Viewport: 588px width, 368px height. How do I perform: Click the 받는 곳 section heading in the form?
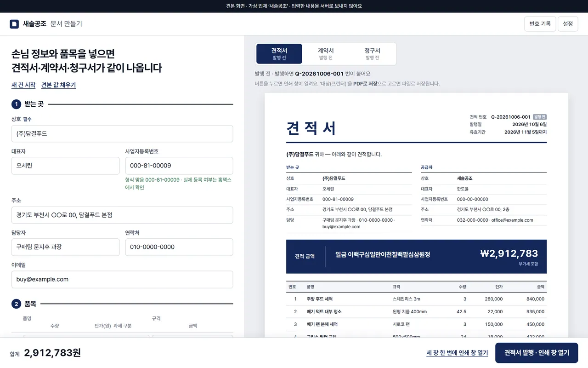coord(34,104)
